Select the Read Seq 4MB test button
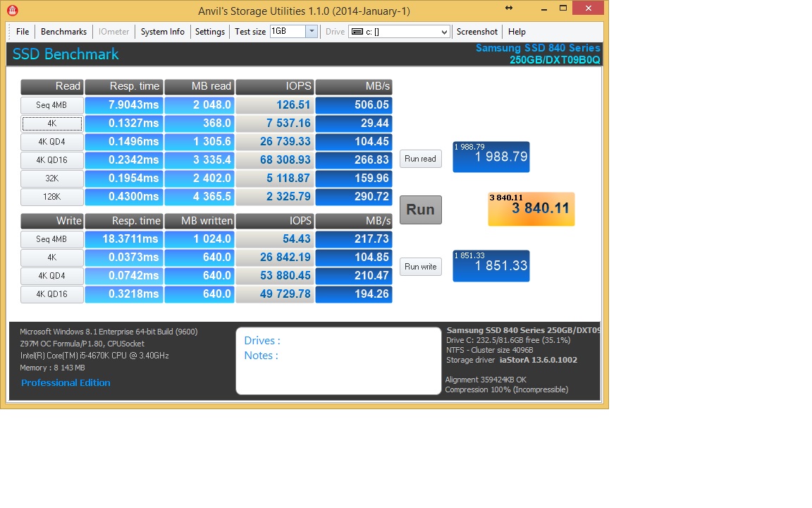 [51, 104]
